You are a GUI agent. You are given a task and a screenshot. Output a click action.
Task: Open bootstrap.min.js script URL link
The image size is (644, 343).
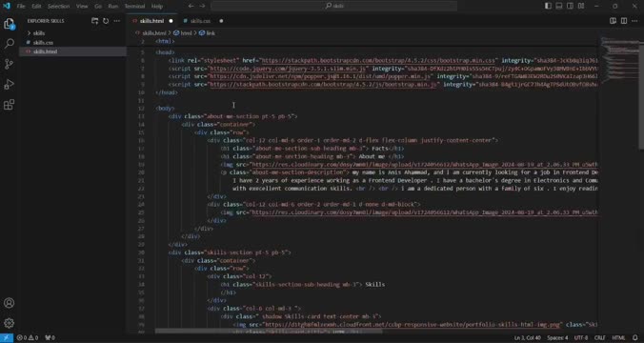click(323, 84)
